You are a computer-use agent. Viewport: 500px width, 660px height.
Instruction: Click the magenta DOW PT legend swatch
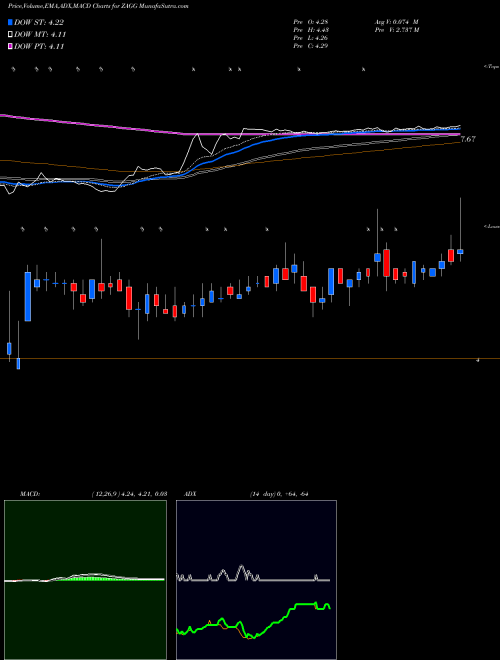click(x=10, y=46)
